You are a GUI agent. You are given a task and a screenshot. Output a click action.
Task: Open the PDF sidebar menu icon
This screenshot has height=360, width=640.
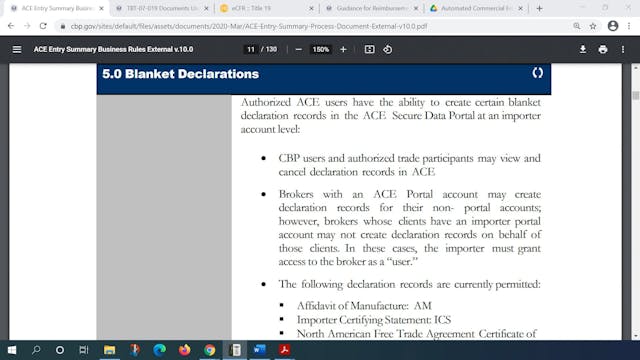click(17, 49)
